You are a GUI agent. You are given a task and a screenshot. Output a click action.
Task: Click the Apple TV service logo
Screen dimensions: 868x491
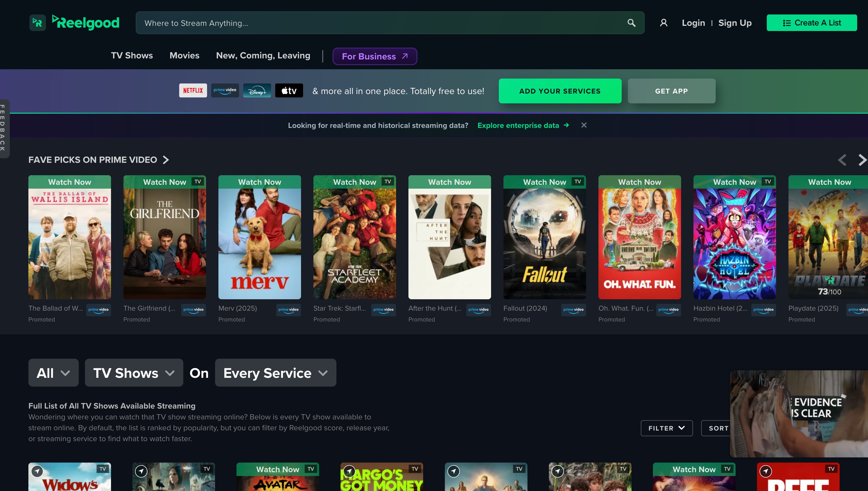pos(289,91)
